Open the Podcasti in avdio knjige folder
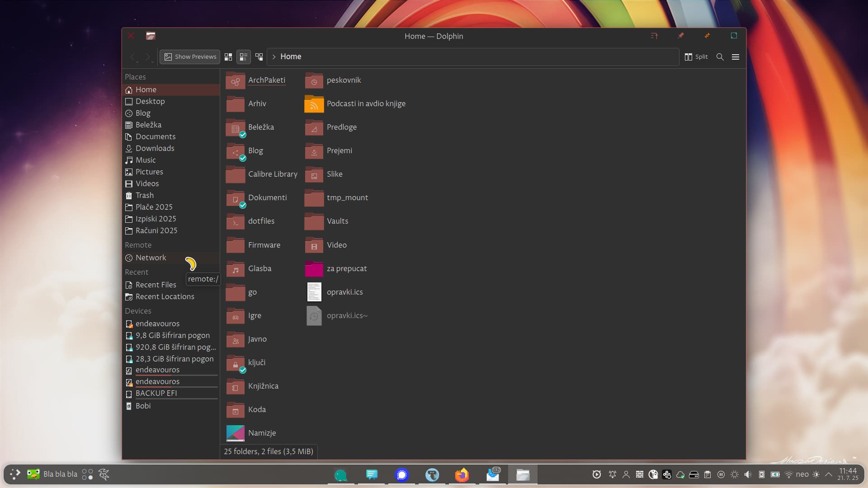This screenshot has width=868, height=488. click(x=366, y=103)
